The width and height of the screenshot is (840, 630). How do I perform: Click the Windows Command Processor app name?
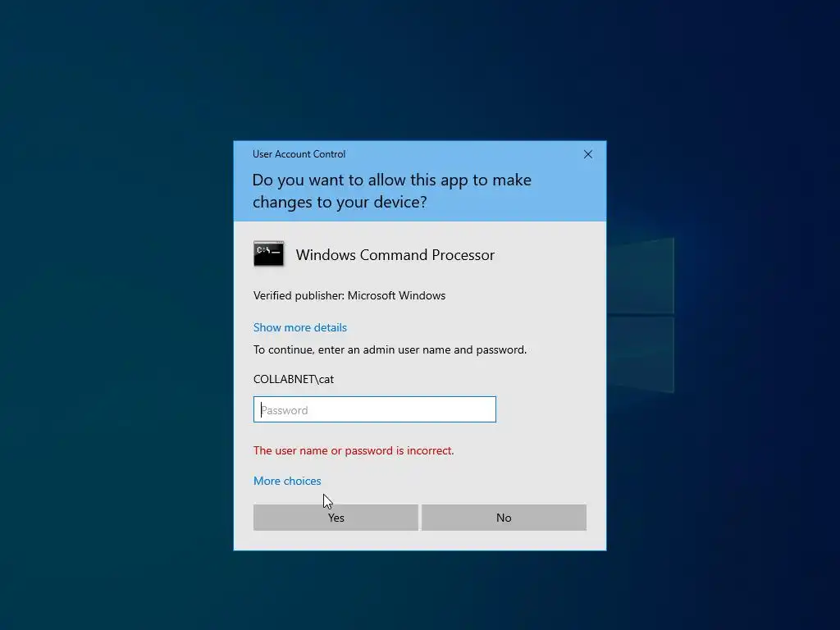pyautogui.click(x=395, y=255)
